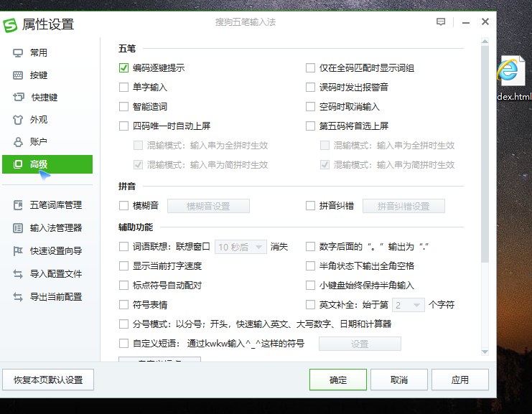Confirm with the 确定 button
532x414 pixels.
tap(338, 380)
